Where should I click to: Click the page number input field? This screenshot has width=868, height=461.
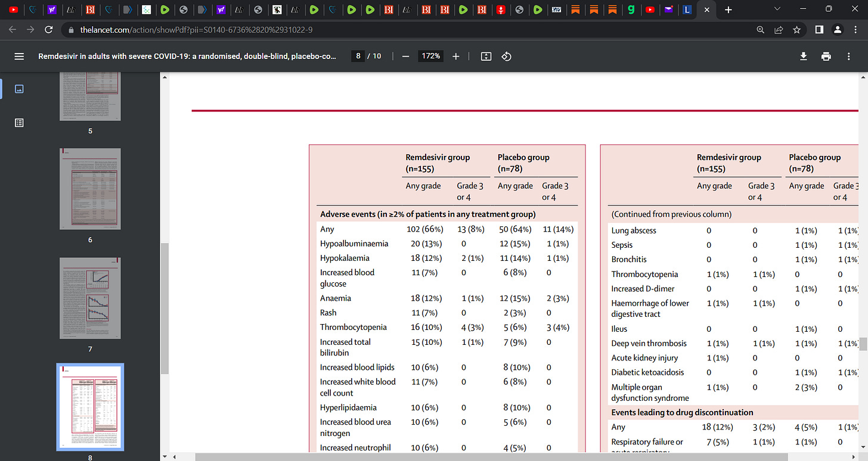coord(358,56)
